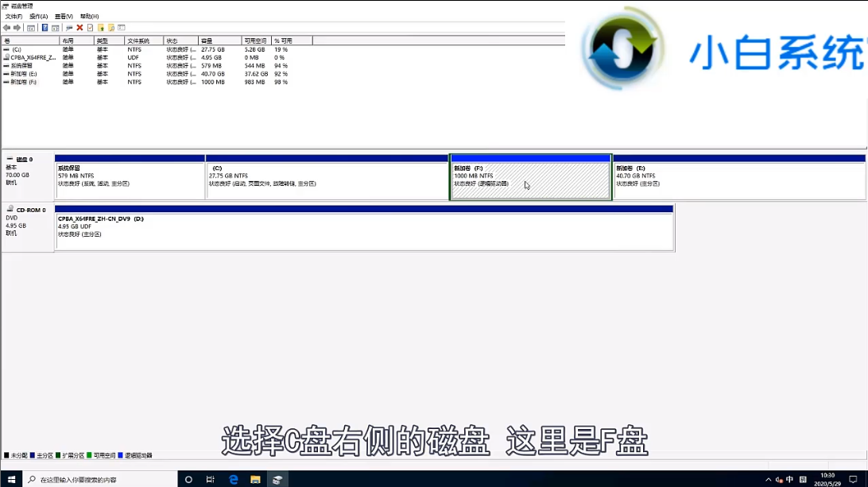Viewport: 868px width, 487px height.
Task: Select the 系统保留 579 MB partition block
Action: 130,177
